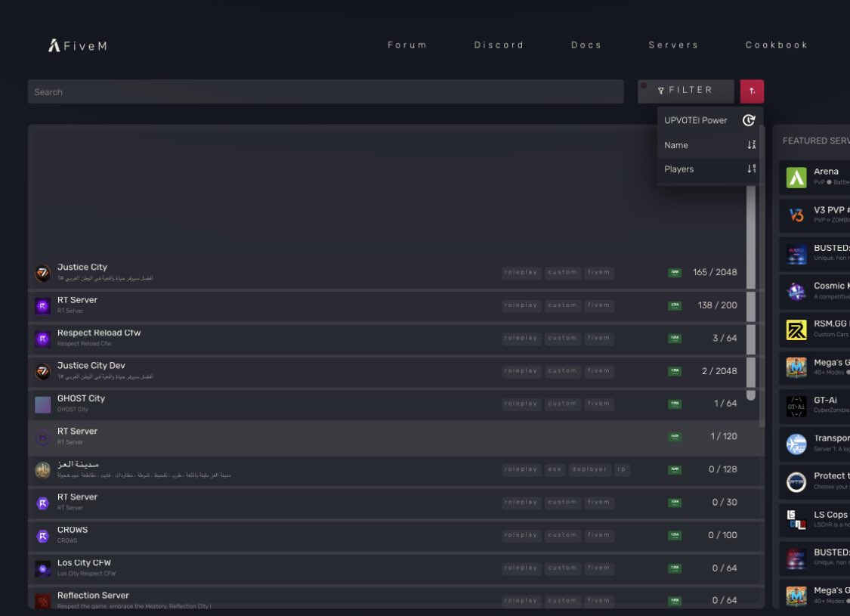Open featured server RSM.GG
The image size is (850, 616).
[814, 329]
